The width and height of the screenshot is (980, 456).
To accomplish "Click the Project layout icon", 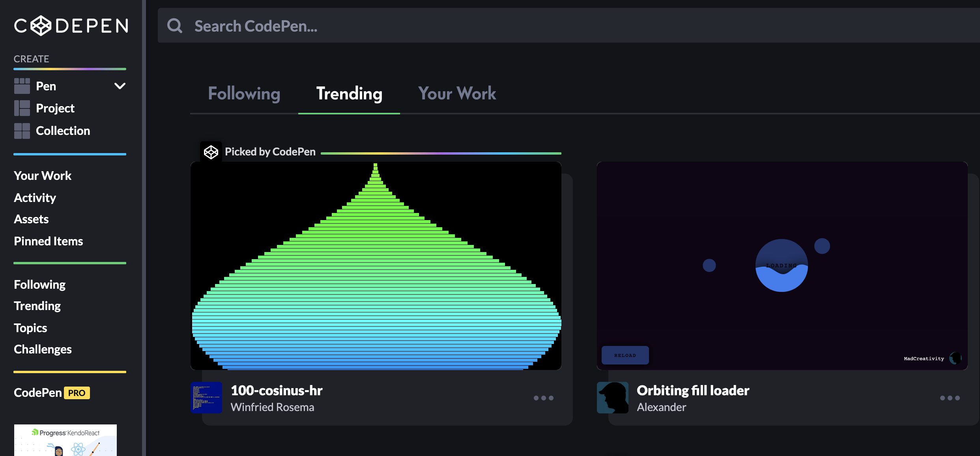I will pos(22,108).
